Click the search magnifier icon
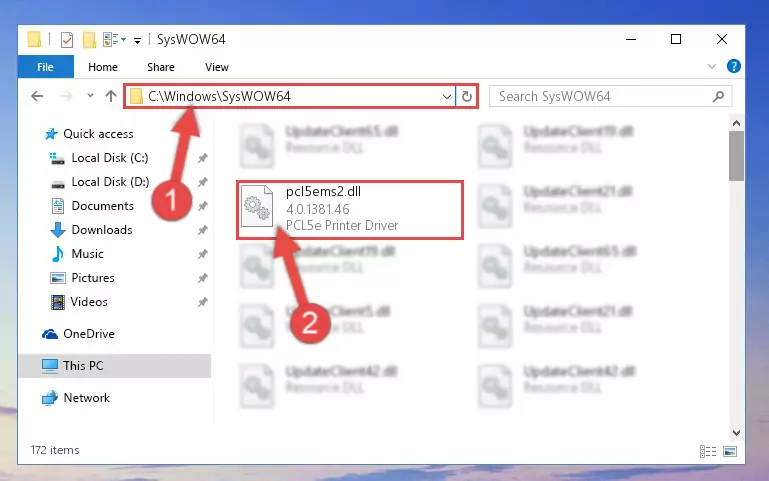The image size is (769, 481). pyautogui.click(x=718, y=97)
